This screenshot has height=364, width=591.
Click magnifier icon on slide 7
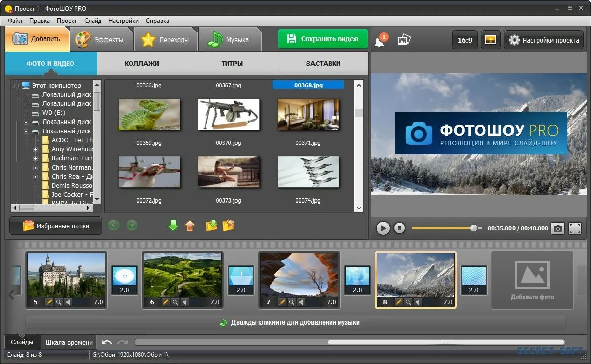point(291,302)
